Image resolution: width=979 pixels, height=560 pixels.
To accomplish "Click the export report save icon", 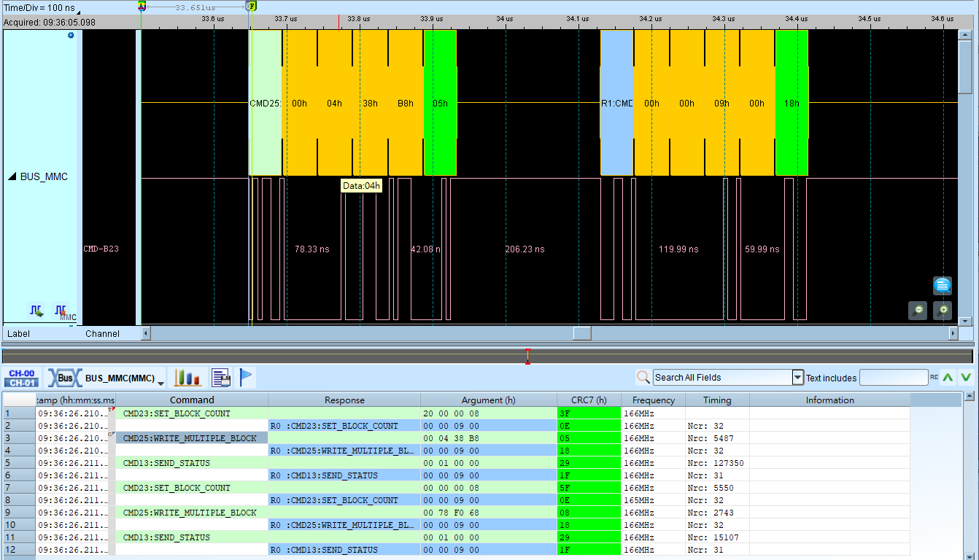I will pos(221,378).
